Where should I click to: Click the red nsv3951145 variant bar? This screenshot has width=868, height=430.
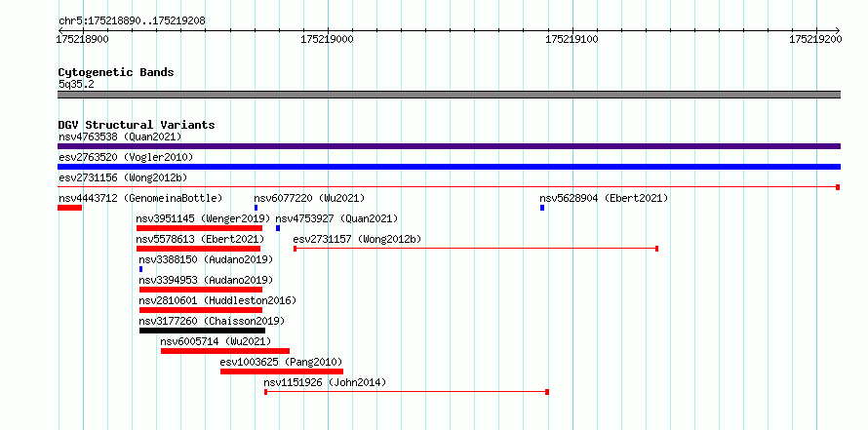199,228
